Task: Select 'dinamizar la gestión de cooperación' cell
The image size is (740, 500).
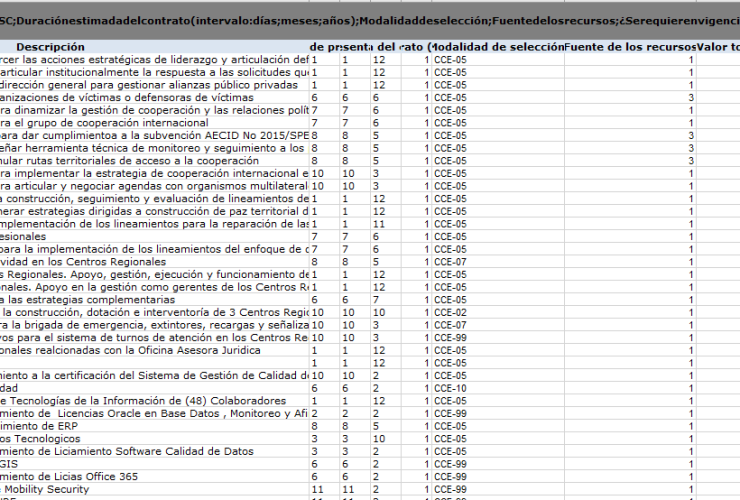Action: (155, 110)
